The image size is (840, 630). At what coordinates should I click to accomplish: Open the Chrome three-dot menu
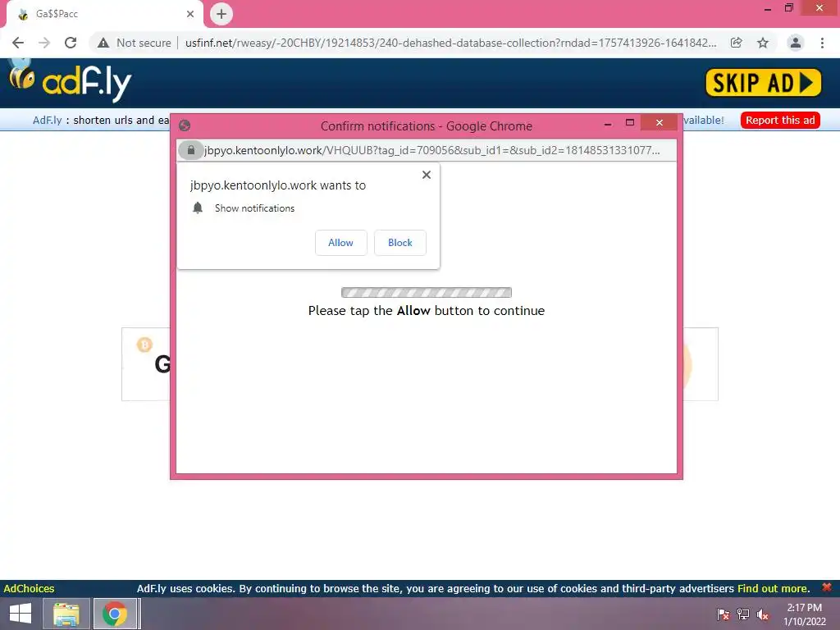[822, 43]
